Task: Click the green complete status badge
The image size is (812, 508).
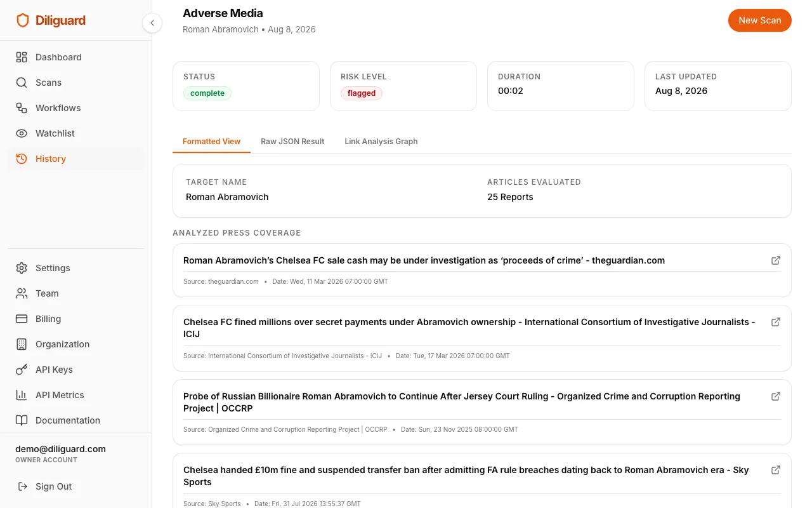Action: (207, 93)
